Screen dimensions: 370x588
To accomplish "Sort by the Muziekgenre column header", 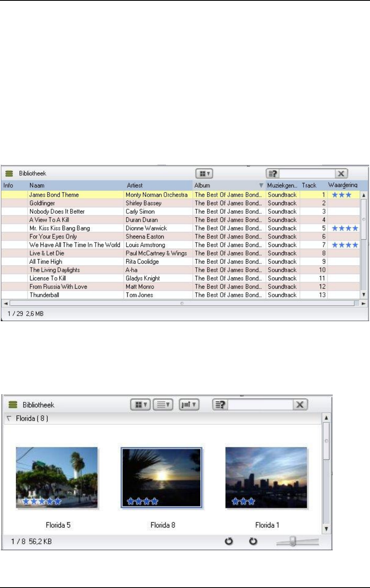I will pos(283,185).
